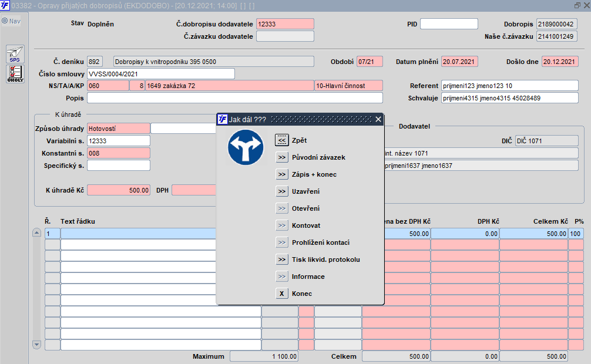
Task: Click the Číslo smlouvy field
Action: (x=160, y=74)
